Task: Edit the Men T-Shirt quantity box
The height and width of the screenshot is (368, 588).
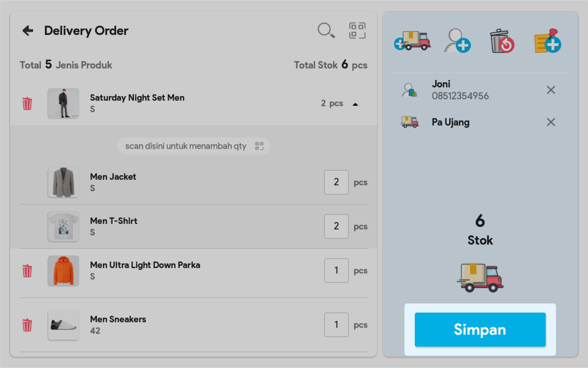Action: pyautogui.click(x=336, y=226)
